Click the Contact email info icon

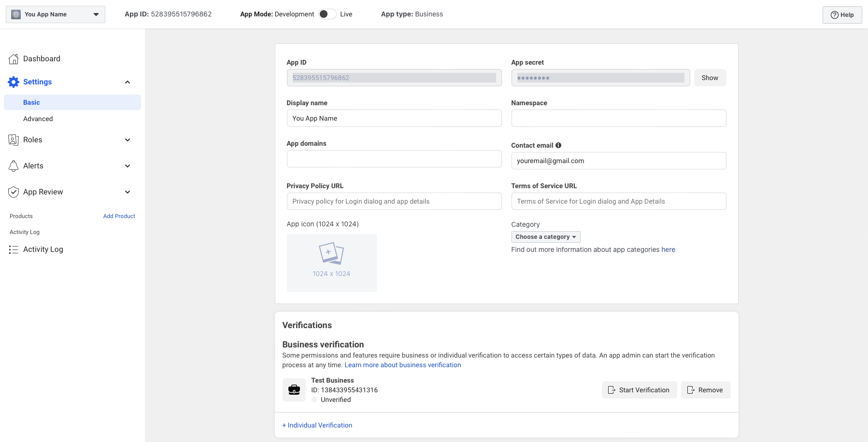[x=558, y=145]
